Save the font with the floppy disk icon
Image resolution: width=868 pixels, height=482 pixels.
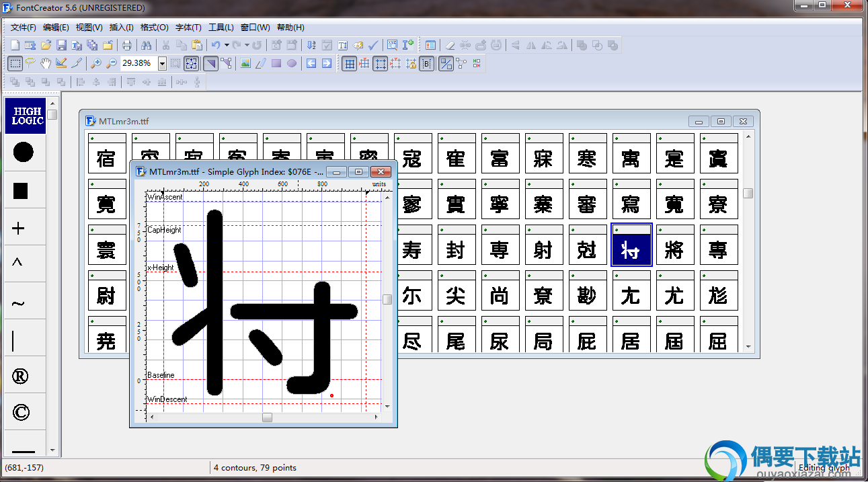point(61,45)
